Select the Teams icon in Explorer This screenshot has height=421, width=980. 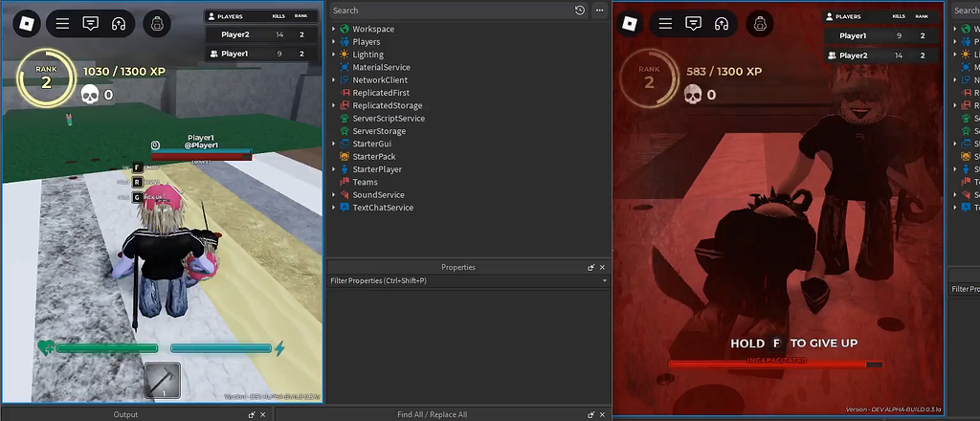[x=345, y=182]
